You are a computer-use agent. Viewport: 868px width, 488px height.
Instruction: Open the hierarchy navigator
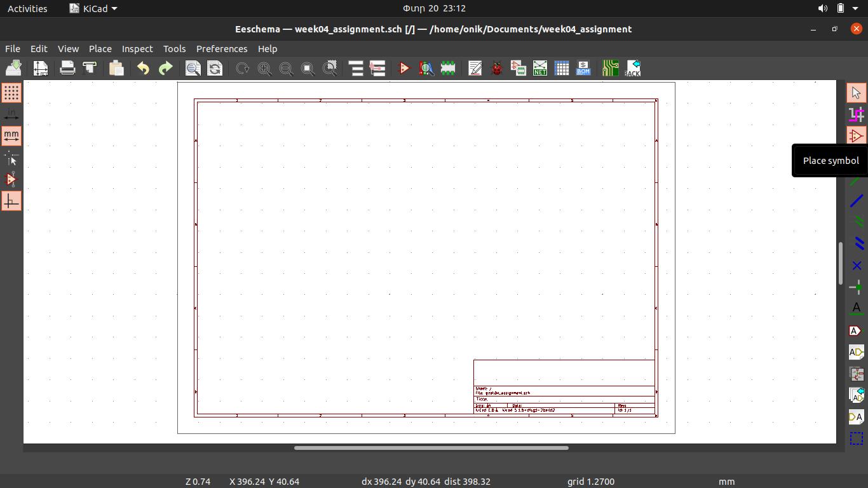(356, 68)
